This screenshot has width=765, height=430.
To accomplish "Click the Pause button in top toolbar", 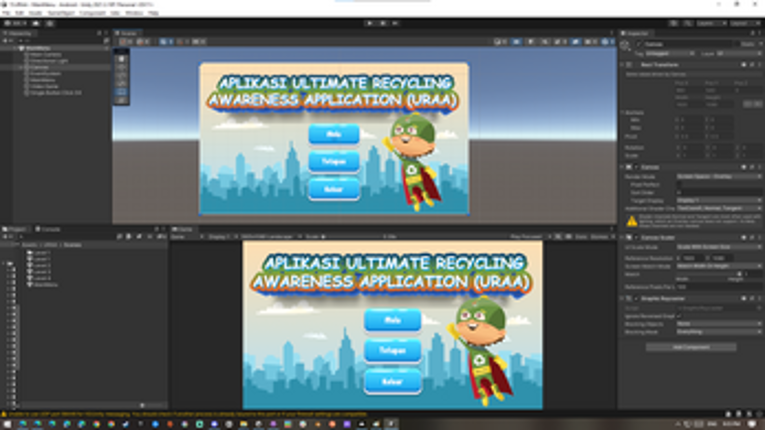I will [x=382, y=23].
